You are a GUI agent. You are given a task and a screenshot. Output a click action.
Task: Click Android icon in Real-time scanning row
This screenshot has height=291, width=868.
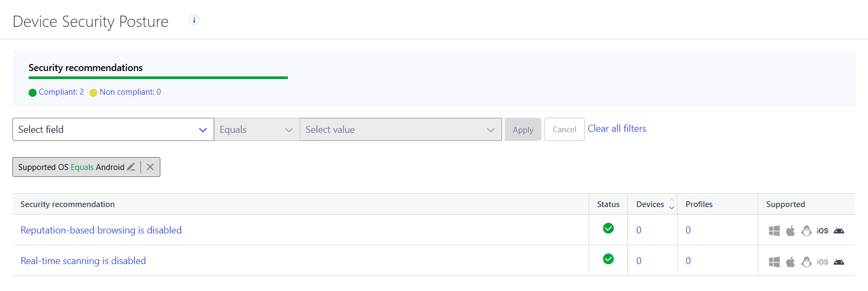coord(839,262)
